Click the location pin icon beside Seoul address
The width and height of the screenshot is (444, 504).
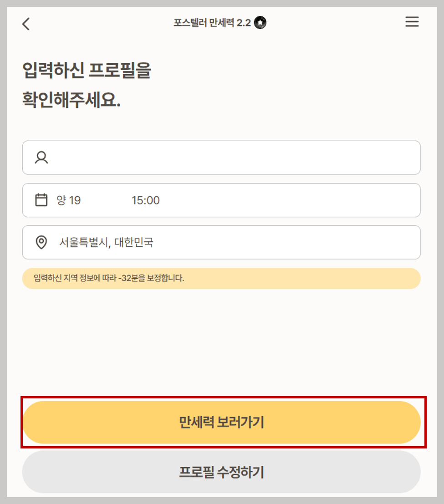41,242
